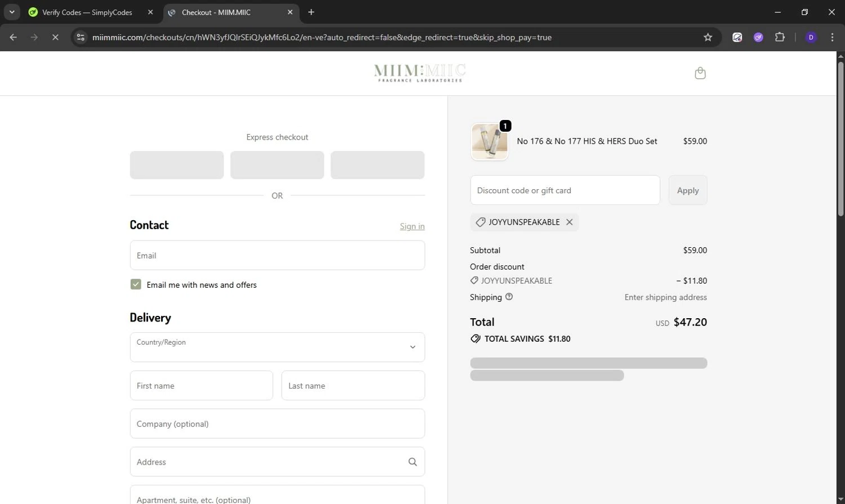Focus the Discount code or gift card field
Screen dimensions: 845x504
pyautogui.click(x=565, y=190)
